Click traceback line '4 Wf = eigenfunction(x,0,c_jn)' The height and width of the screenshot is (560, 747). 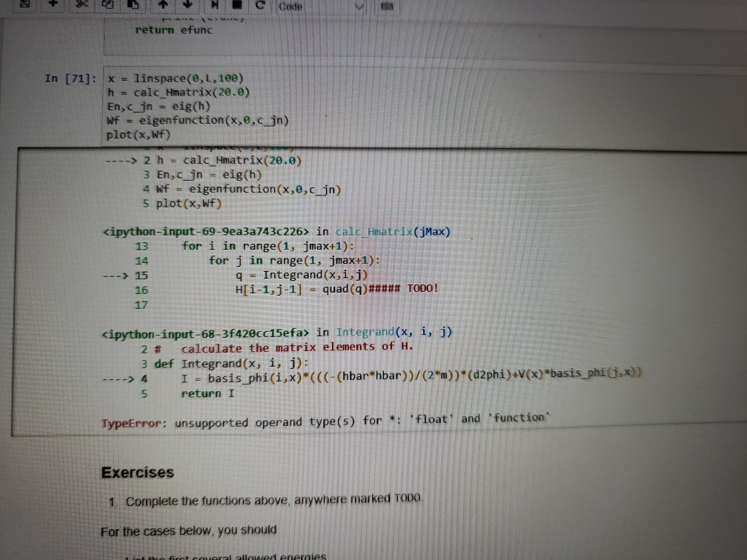coord(242,189)
